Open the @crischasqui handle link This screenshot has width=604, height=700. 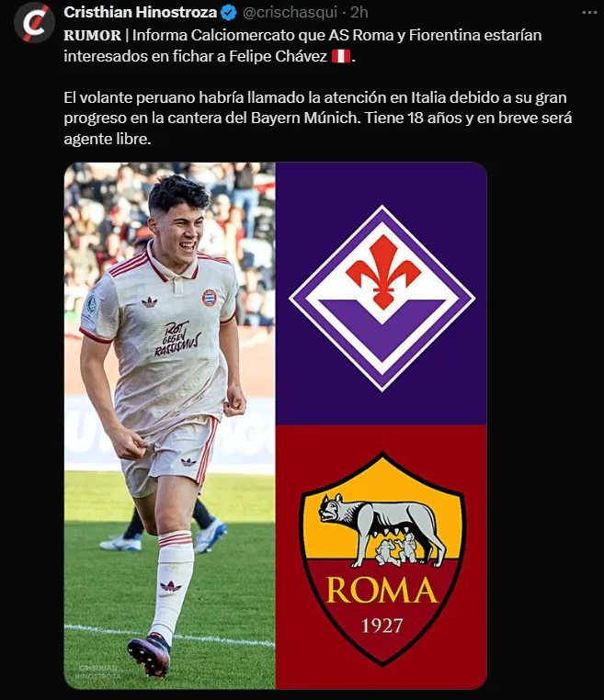290,13
